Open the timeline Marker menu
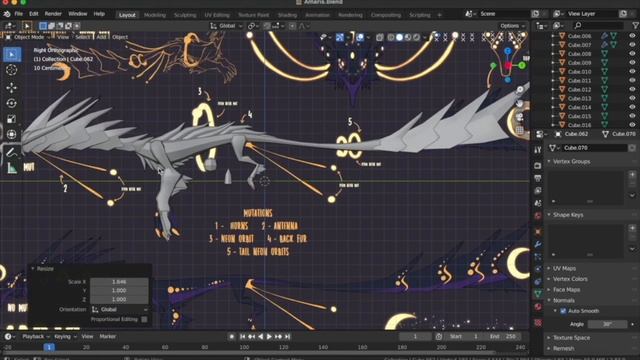 point(108,336)
